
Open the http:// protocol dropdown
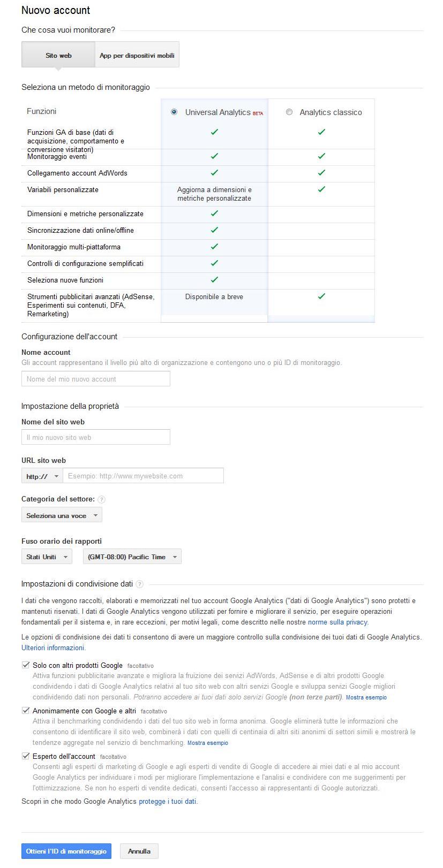42,476
